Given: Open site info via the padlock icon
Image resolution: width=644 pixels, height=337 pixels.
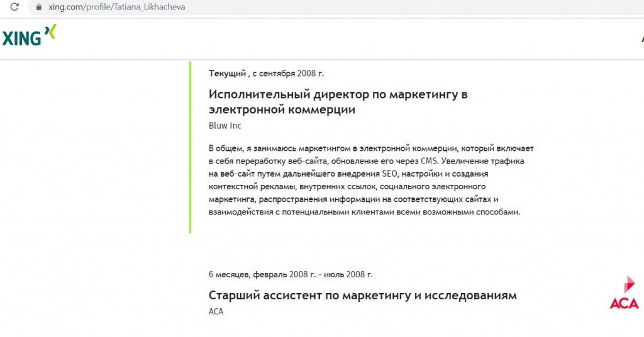Looking at the screenshot, I should coord(39,8).
